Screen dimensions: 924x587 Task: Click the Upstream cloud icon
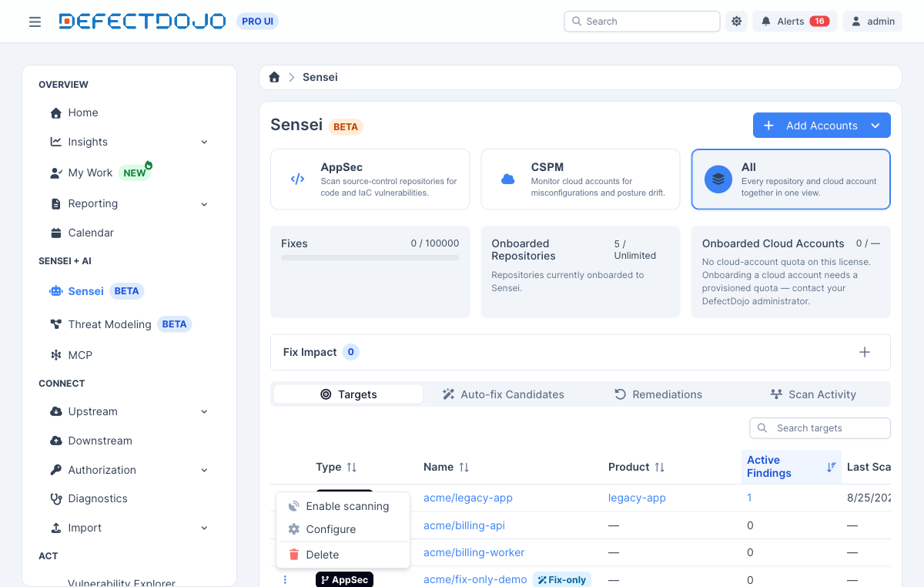coord(55,411)
